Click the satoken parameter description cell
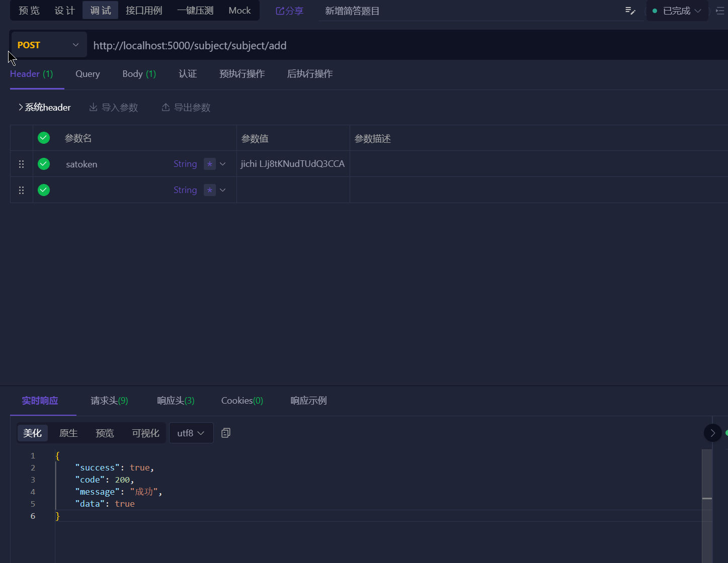 (539, 164)
